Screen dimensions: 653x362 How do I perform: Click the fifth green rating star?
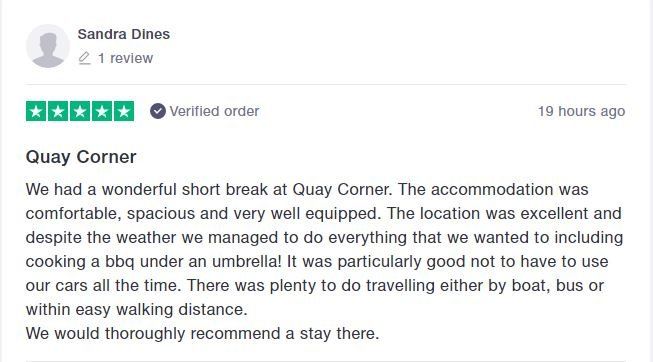124,111
